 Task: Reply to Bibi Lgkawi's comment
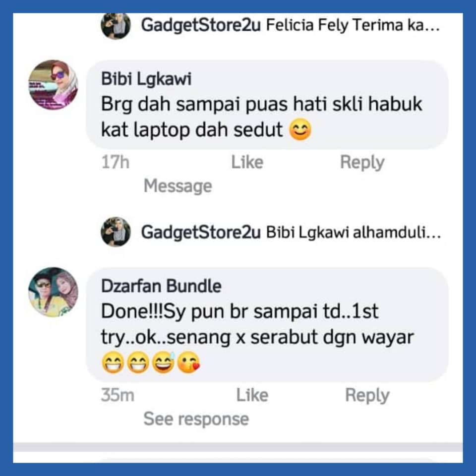[362, 163]
